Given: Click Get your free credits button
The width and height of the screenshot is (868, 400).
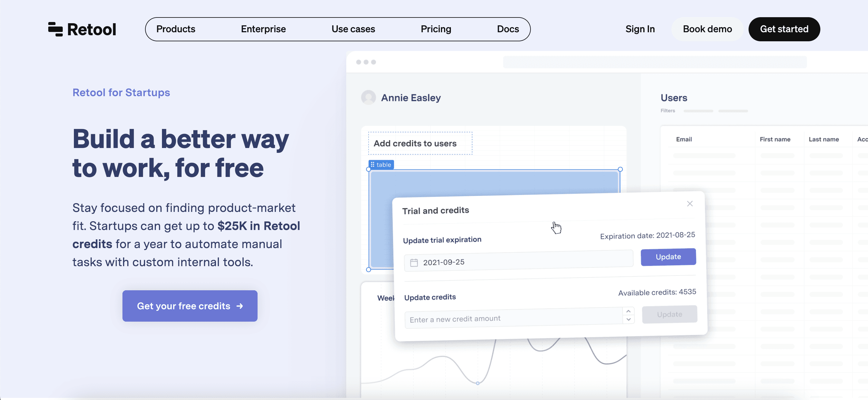Looking at the screenshot, I should click(190, 306).
